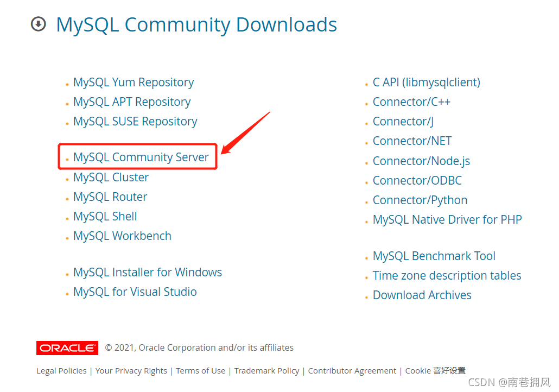Open the Contributor Agreement footer link
The height and width of the screenshot is (392, 559).
click(352, 371)
